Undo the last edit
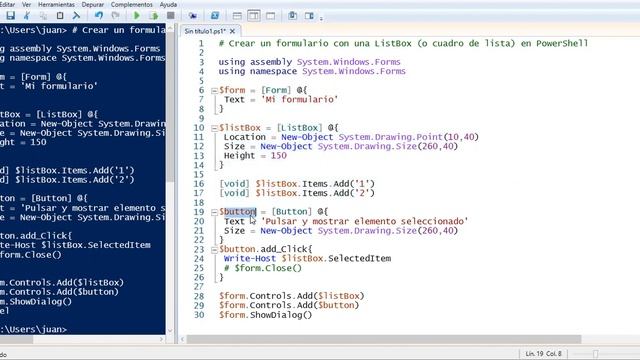640x360 pixels. coord(99,16)
